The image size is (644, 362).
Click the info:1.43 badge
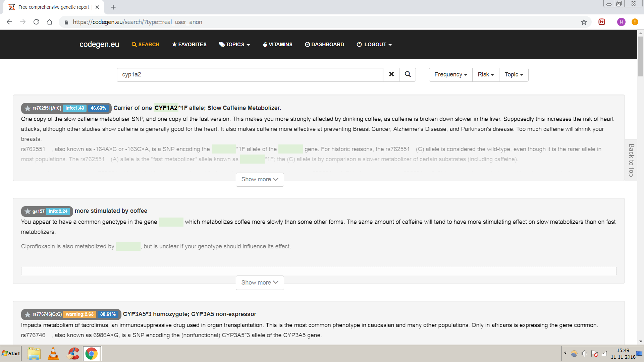point(75,108)
